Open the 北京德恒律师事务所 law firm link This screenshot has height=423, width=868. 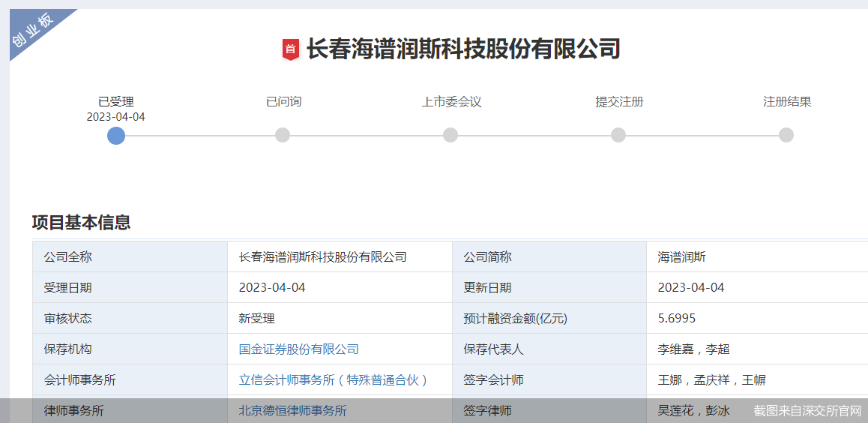(292, 411)
